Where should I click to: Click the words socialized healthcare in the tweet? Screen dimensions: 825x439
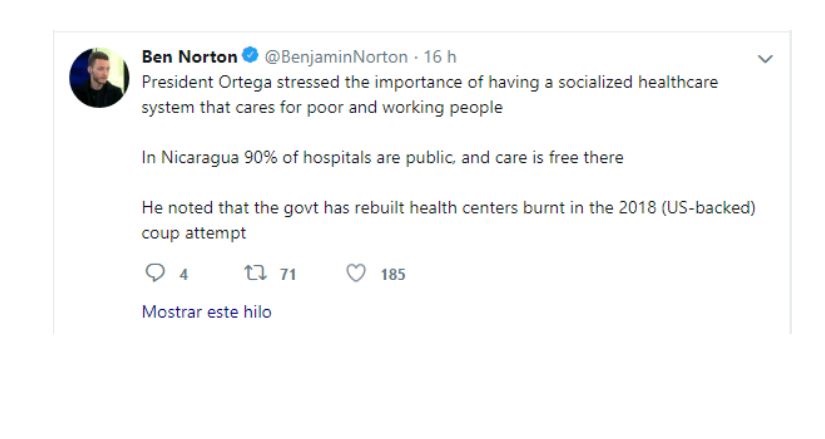coord(637,82)
